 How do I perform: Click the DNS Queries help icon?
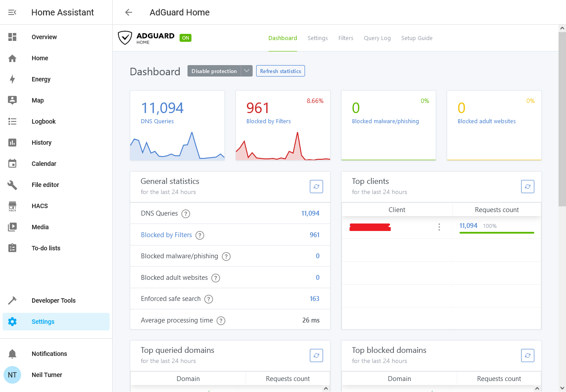coord(185,213)
